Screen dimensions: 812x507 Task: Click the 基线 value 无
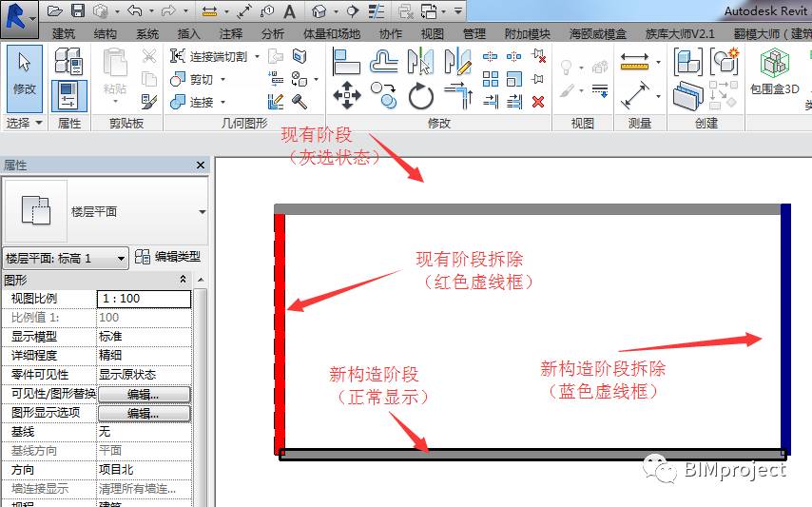[144, 432]
